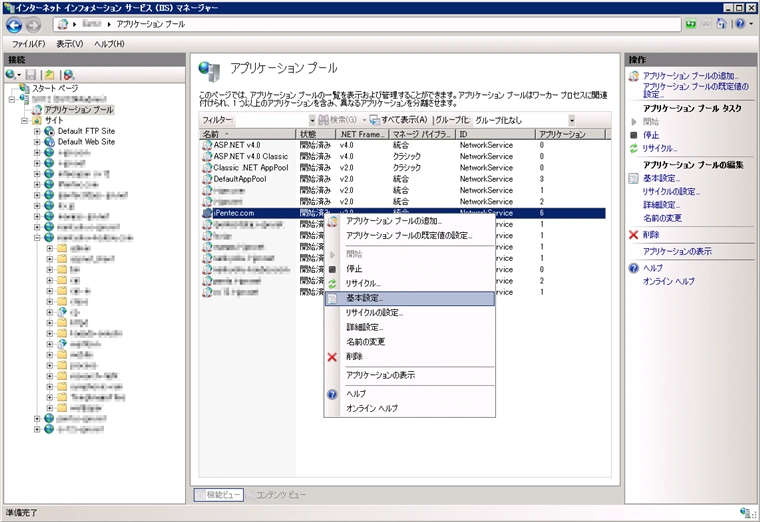Open the ファイル(F) menu
Image resolution: width=760 pixels, height=522 pixels.
click(29, 44)
